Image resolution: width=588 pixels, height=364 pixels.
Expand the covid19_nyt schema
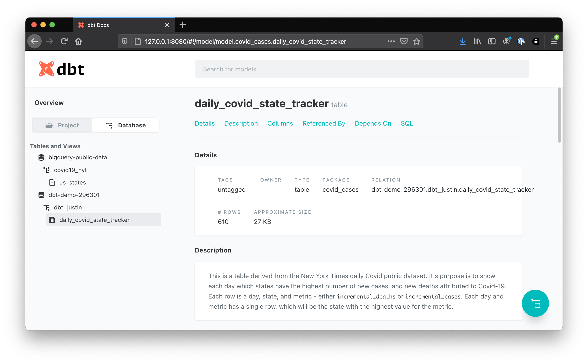70,170
